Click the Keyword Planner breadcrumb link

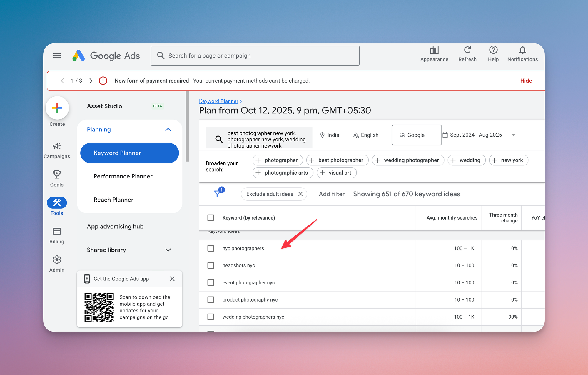[218, 101]
